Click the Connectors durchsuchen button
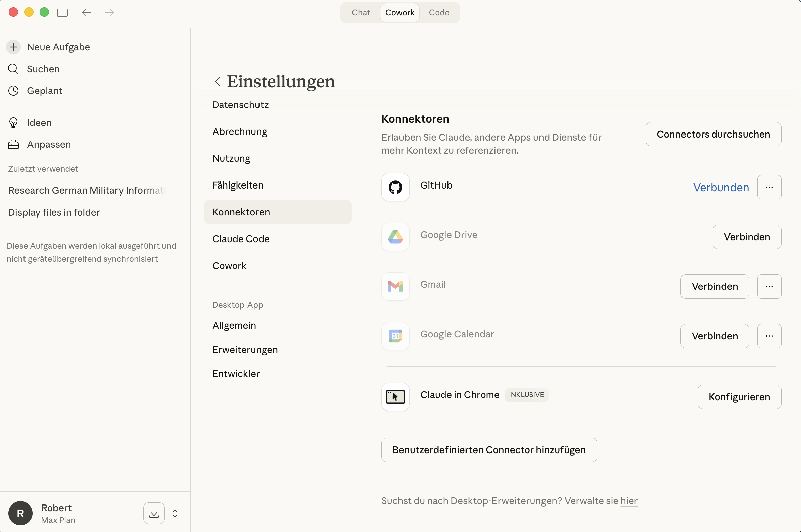The image size is (801, 532). (713, 134)
